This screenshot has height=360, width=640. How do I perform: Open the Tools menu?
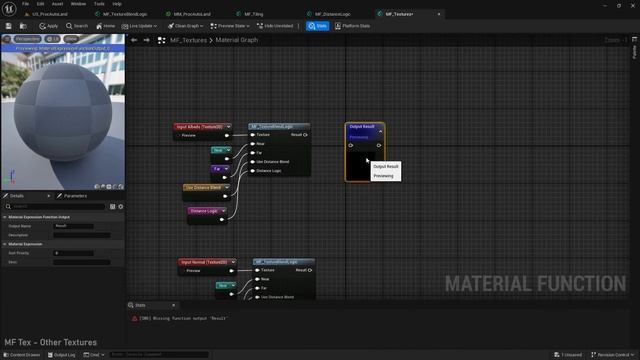pyautogui.click(x=99, y=4)
